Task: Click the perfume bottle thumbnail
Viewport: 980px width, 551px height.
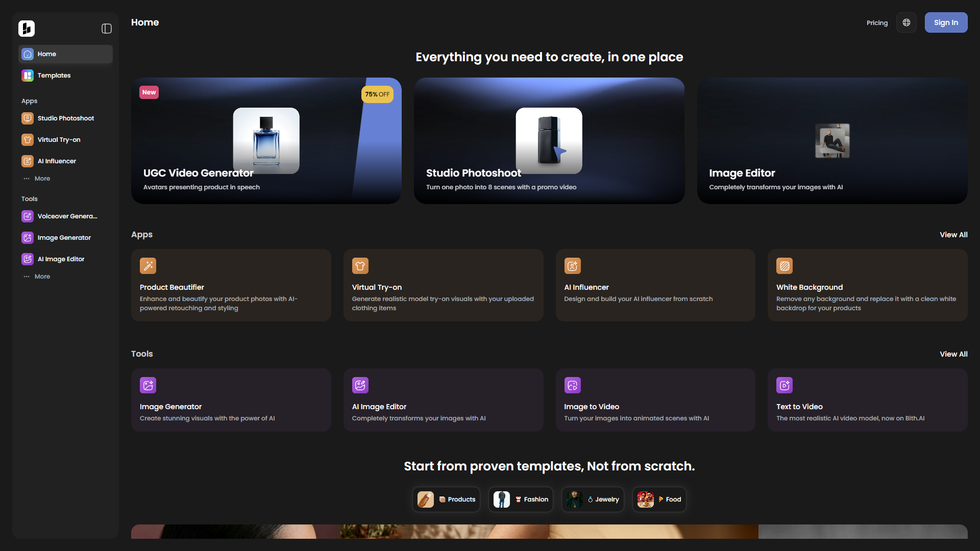Action: coord(266,140)
